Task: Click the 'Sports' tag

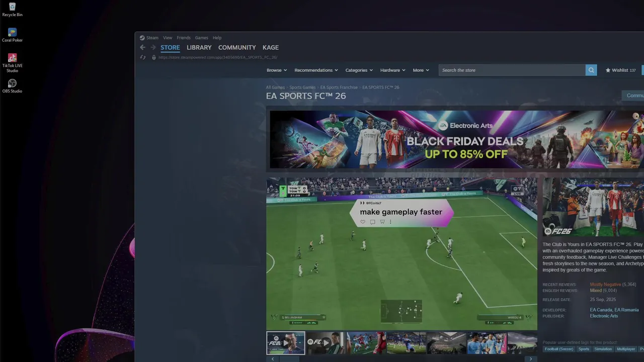Action: coord(584,349)
